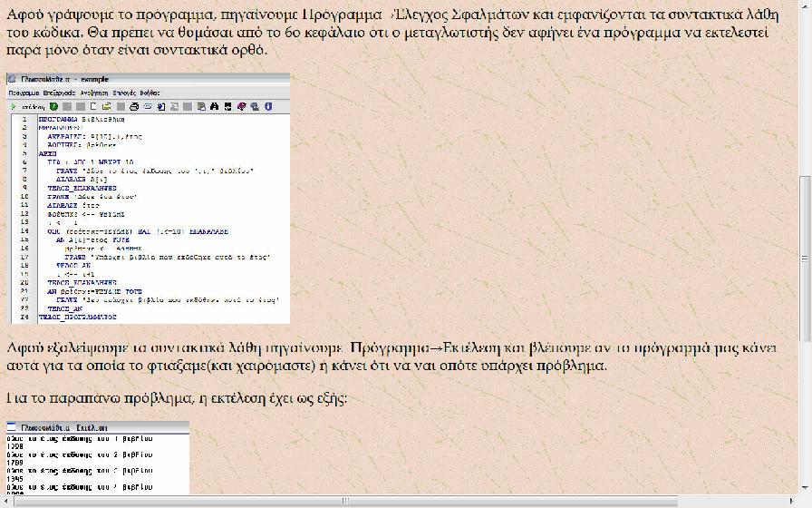Click the horizontal scrollbar right arrow
812x508 pixels.
pos(791,501)
